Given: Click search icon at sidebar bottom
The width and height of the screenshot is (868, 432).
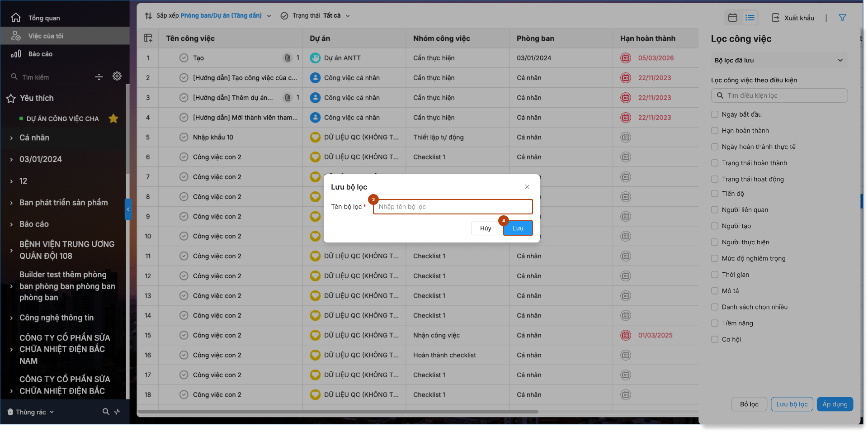Looking at the screenshot, I should click(x=106, y=412).
